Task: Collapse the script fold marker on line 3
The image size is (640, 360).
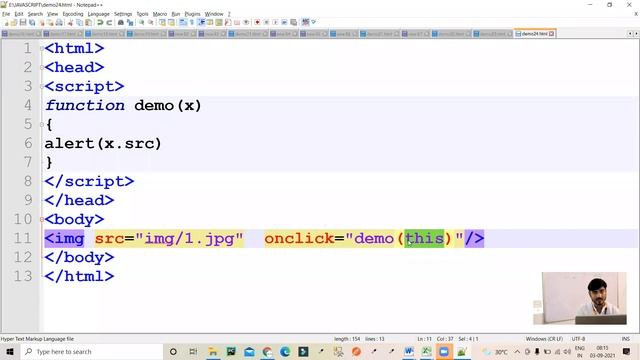Action: [x=42, y=87]
